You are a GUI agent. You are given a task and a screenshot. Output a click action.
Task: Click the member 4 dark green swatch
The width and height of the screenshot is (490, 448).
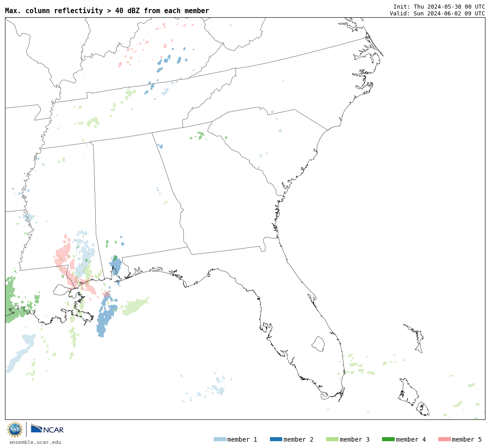click(388, 439)
